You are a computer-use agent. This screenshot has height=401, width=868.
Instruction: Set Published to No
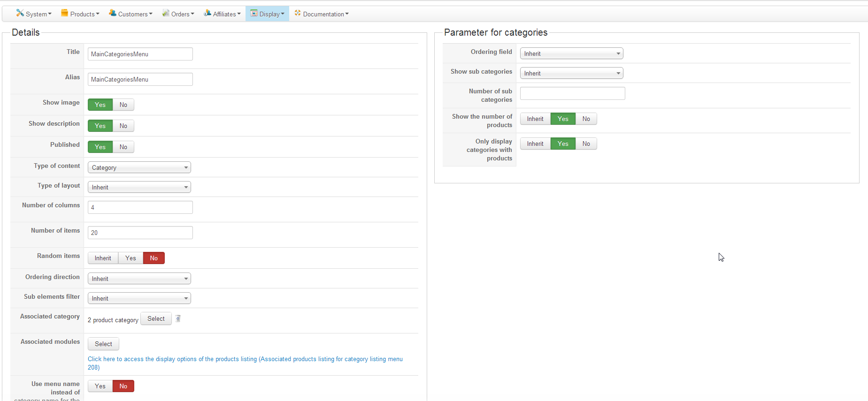[x=123, y=147]
